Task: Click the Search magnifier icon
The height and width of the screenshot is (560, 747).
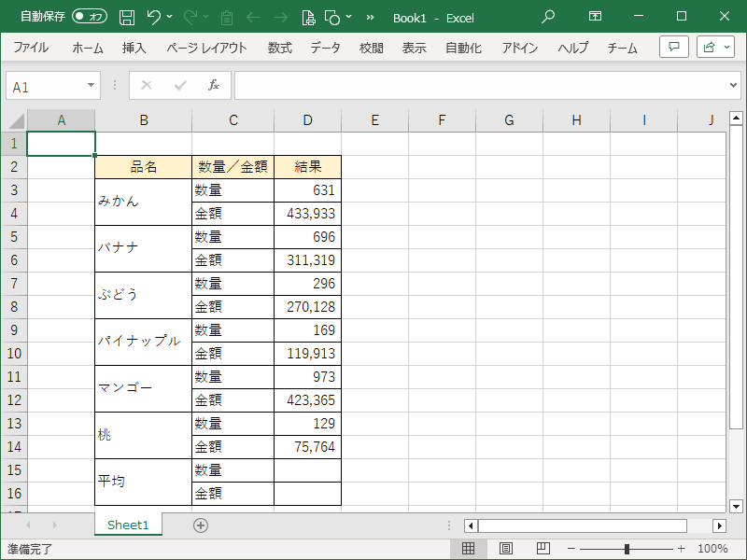Action: click(548, 17)
